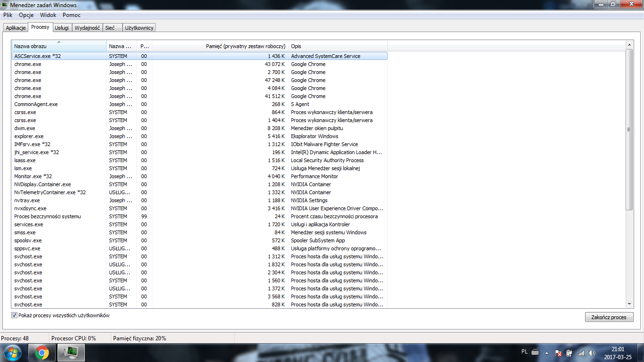Select the Monitor.exe *32 process
Image resolution: width=644 pixels, height=362 pixels.
click(x=199, y=176)
